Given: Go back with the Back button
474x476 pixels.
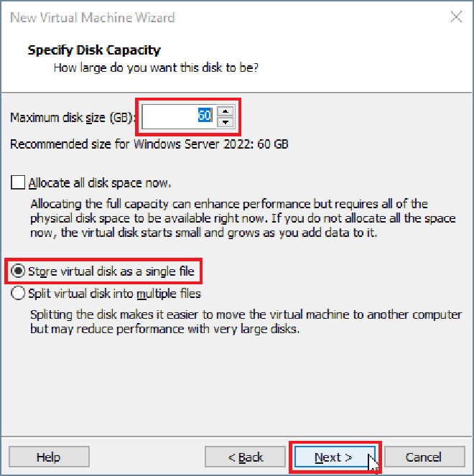Looking at the screenshot, I should [x=245, y=457].
